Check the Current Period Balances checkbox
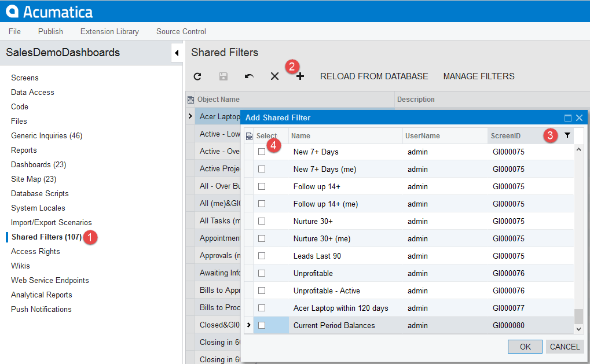The height and width of the screenshot is (364, 590). (262, 325)
